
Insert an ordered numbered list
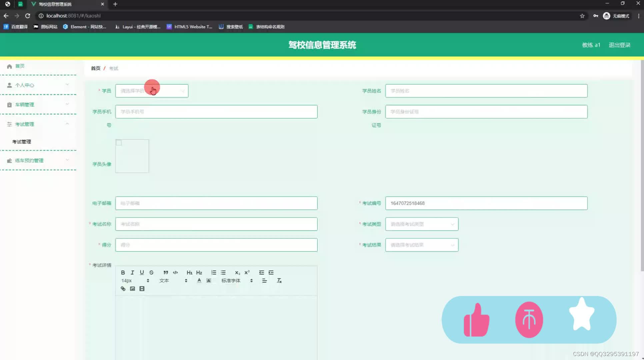[214, 272]
